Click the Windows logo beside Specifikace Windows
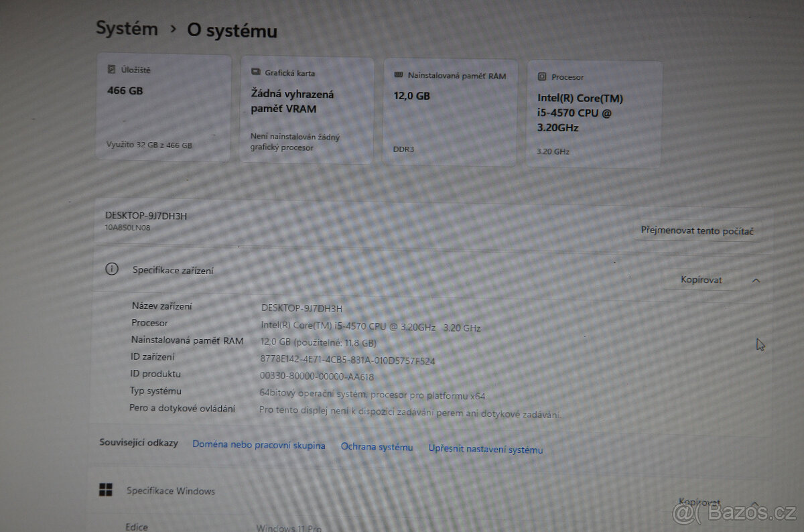 point(104,489)
